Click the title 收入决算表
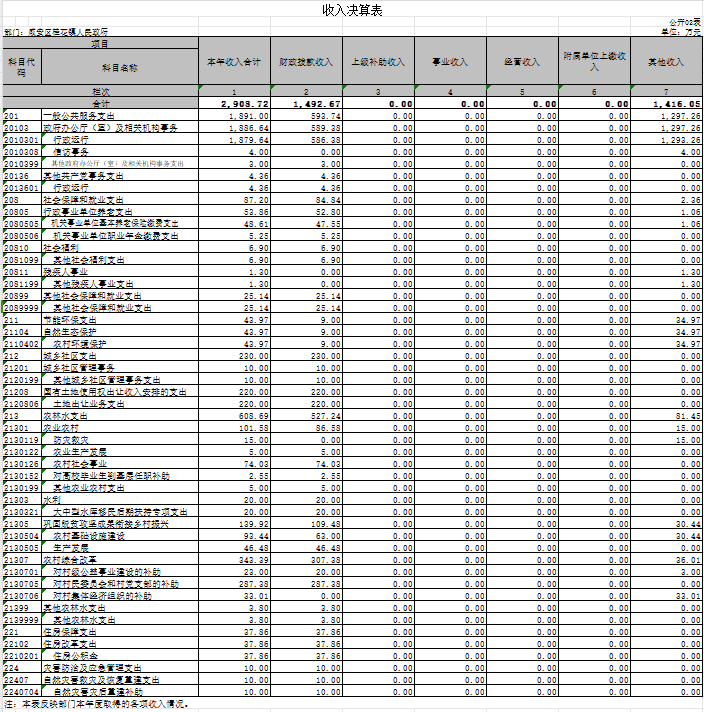This screenshot has width=704, height=712. [352, 10]
